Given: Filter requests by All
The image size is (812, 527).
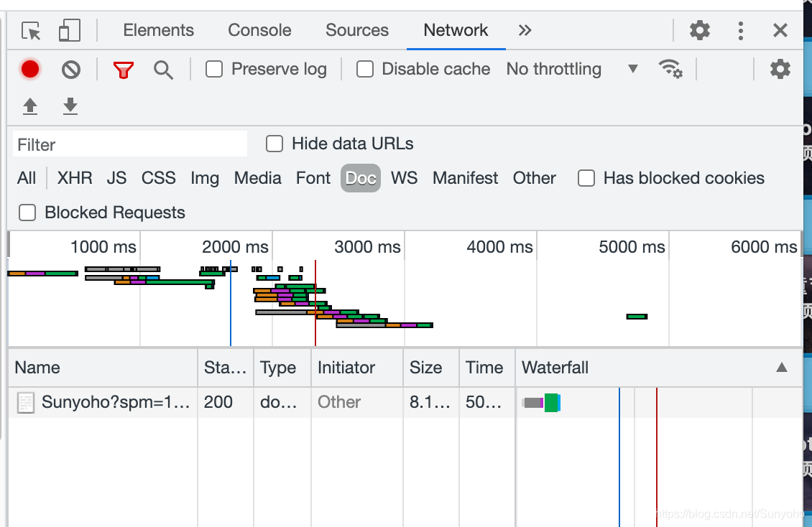Looking at the screenshot, I should click(27, 178).
